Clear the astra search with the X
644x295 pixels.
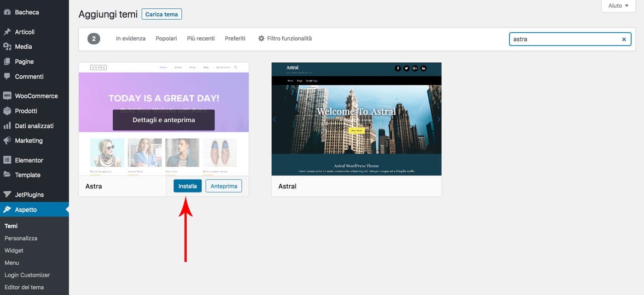click(x=624, y=40)
